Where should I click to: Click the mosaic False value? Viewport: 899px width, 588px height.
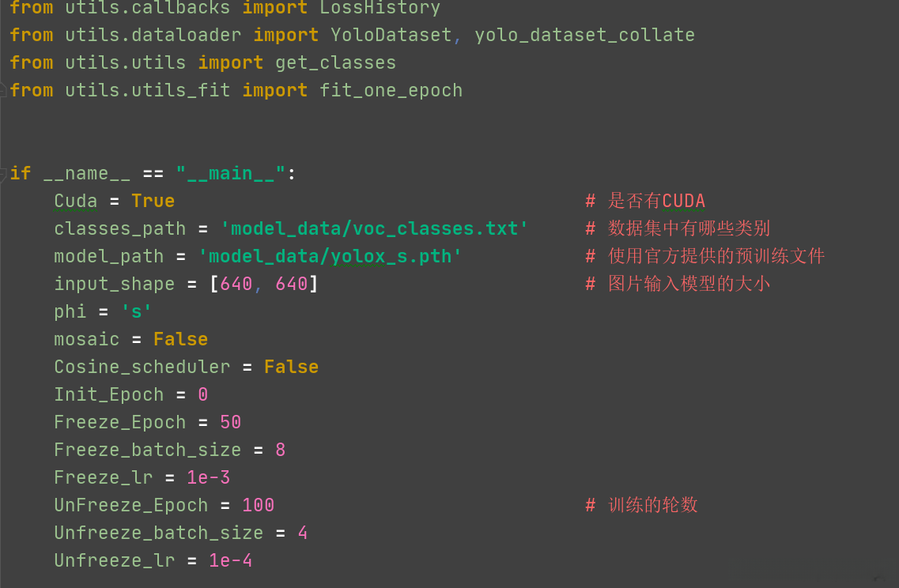(x=180, y=339)
